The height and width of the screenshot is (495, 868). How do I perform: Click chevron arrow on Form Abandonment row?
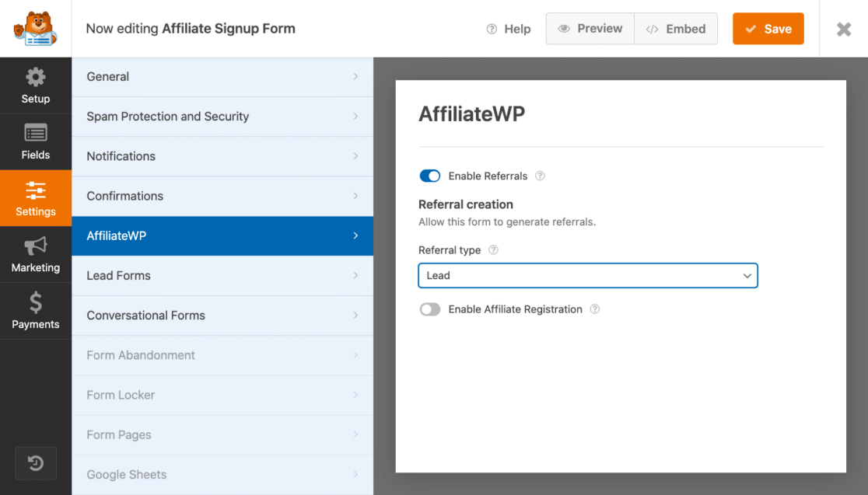355,355
